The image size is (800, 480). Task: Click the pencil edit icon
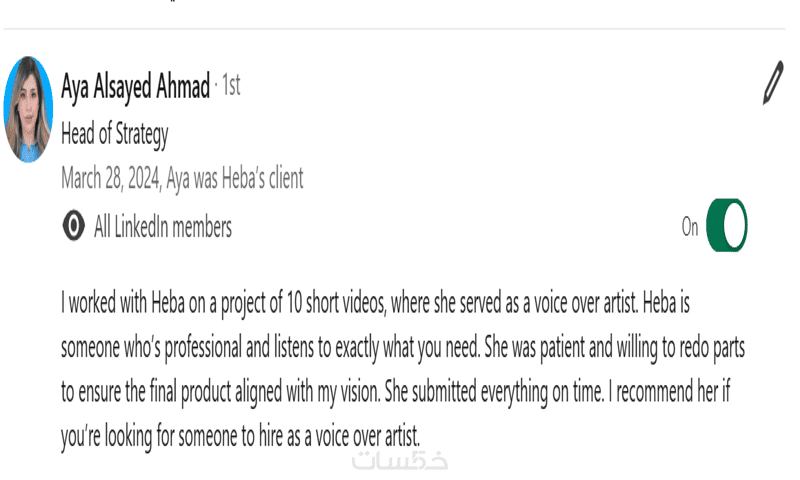click(x=773, y=83)
